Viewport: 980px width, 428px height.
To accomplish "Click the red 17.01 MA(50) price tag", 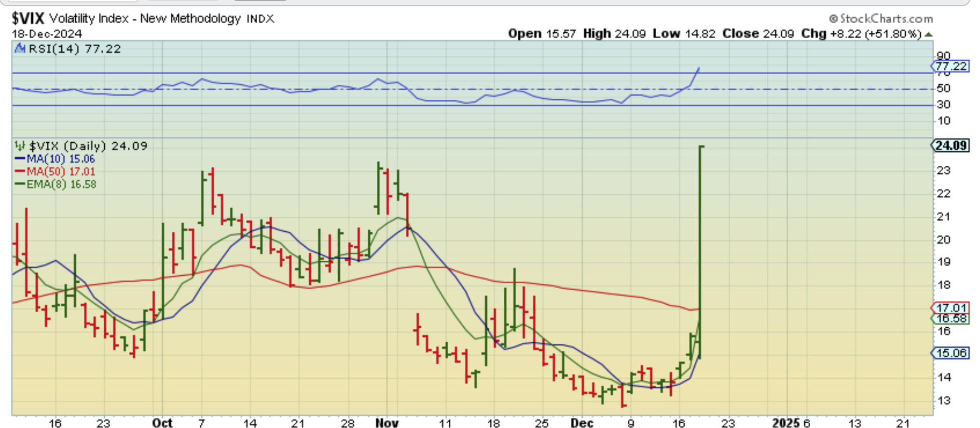I will point(950,308).
